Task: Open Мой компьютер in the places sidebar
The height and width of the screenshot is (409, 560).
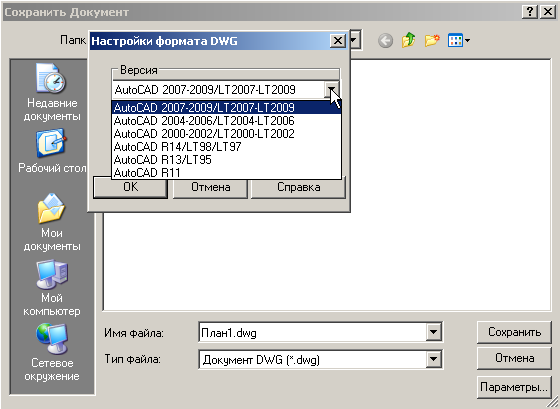Action: [x=52, y=288]
